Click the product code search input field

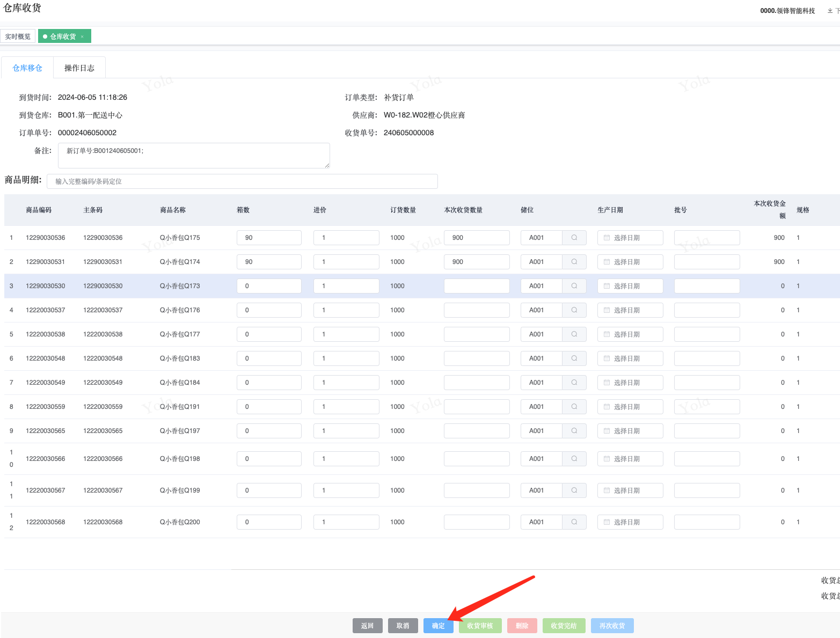[x=242, y=181]
